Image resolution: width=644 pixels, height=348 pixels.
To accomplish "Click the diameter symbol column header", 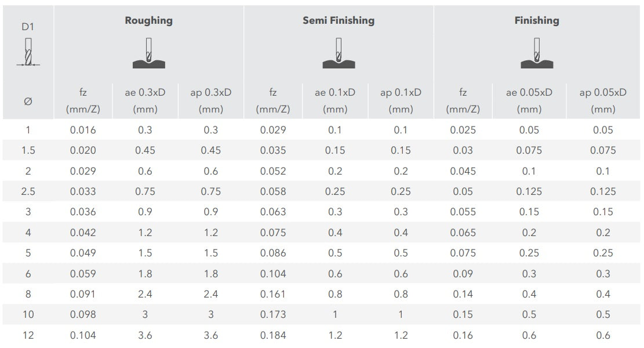I will [28, 101].
